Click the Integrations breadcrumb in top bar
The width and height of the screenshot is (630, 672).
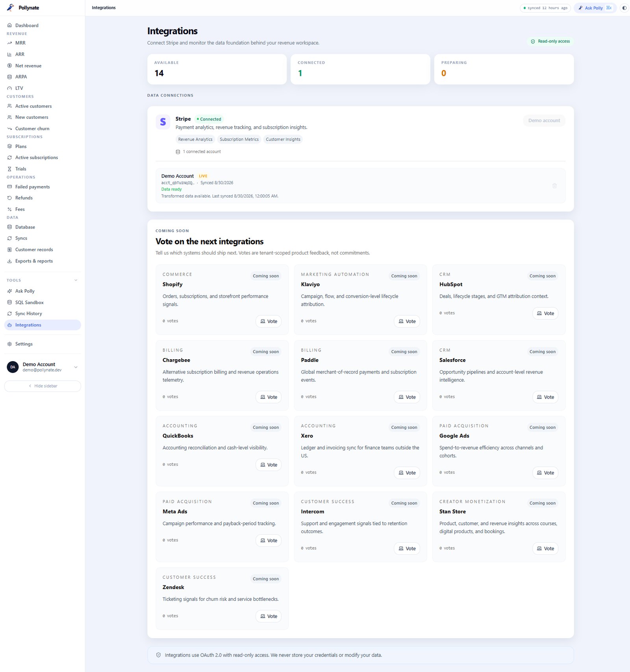click(x=104, y=8)
